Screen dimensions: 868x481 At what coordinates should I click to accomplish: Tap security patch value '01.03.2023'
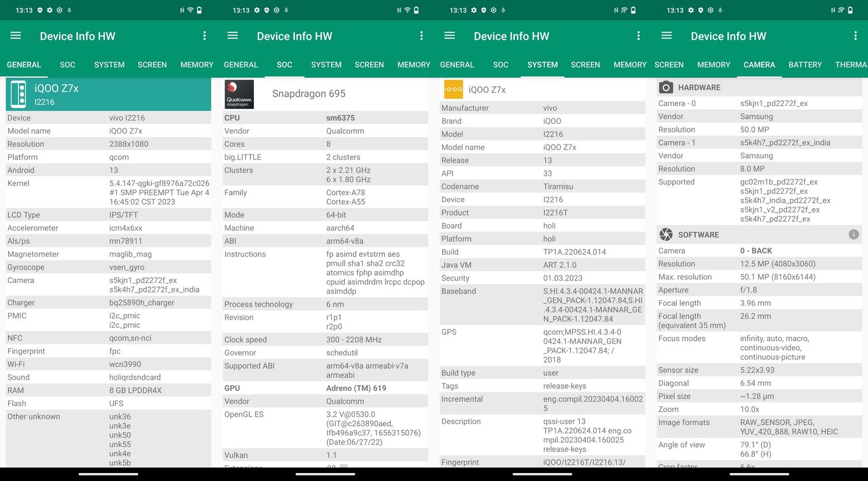coord(563,278)
